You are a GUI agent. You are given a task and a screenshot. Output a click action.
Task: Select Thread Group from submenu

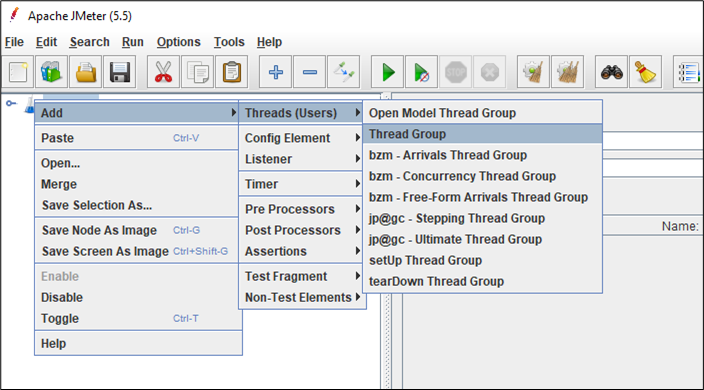click(x=482, y=134)
